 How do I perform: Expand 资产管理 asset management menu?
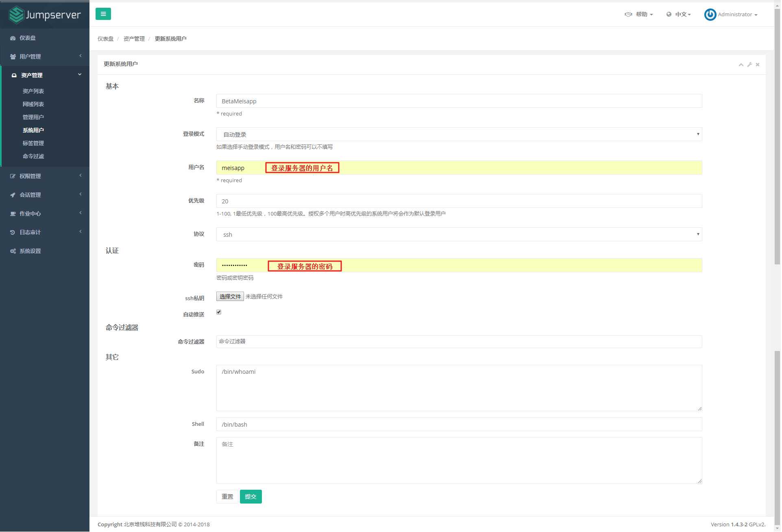coord(44,75)
